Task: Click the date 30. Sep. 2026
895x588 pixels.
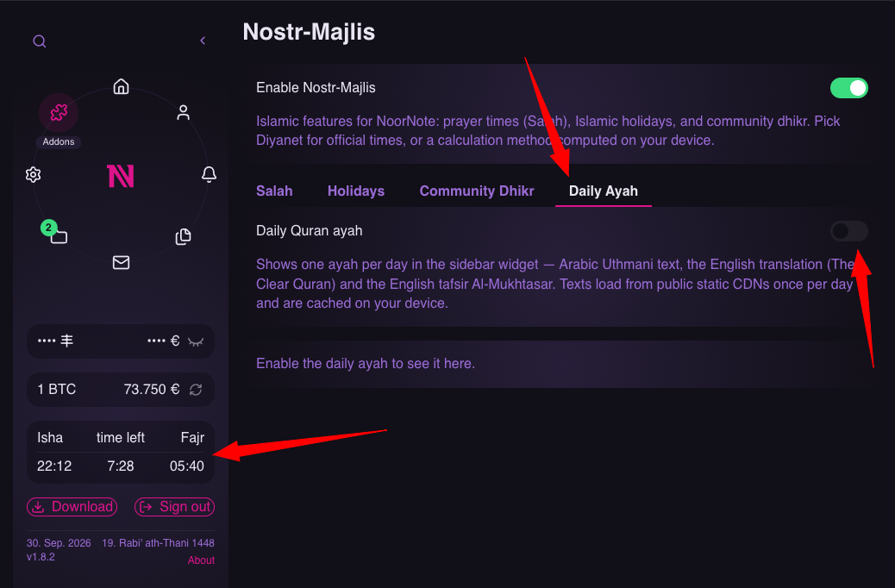Action: pyautogui.click(x=59, y=543)
